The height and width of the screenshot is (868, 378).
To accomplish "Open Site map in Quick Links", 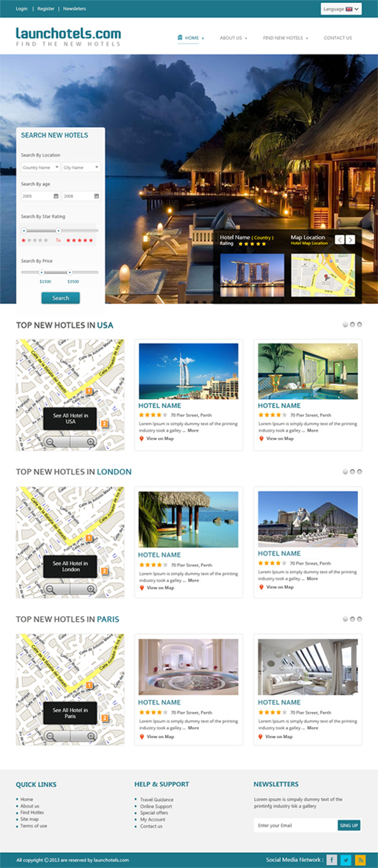I will (29, 819).
